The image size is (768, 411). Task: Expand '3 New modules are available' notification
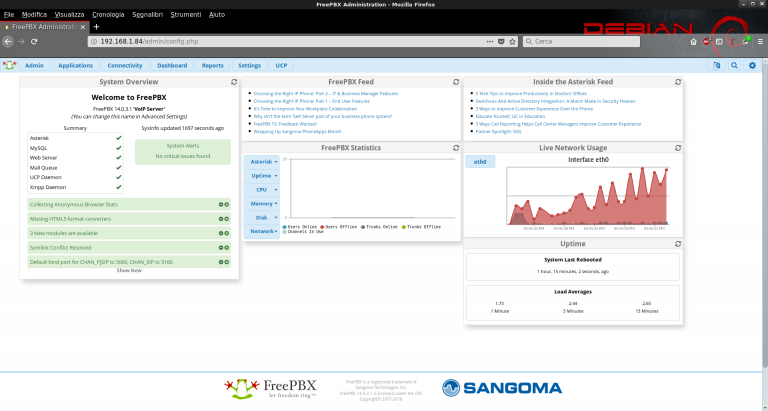click(129, 233)
